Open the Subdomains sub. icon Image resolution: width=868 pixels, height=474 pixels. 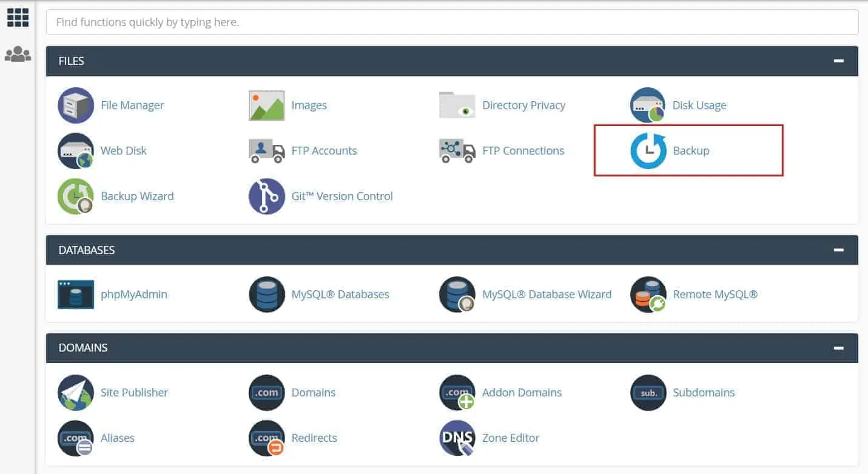pyautogui.click(x=648, y=393)
